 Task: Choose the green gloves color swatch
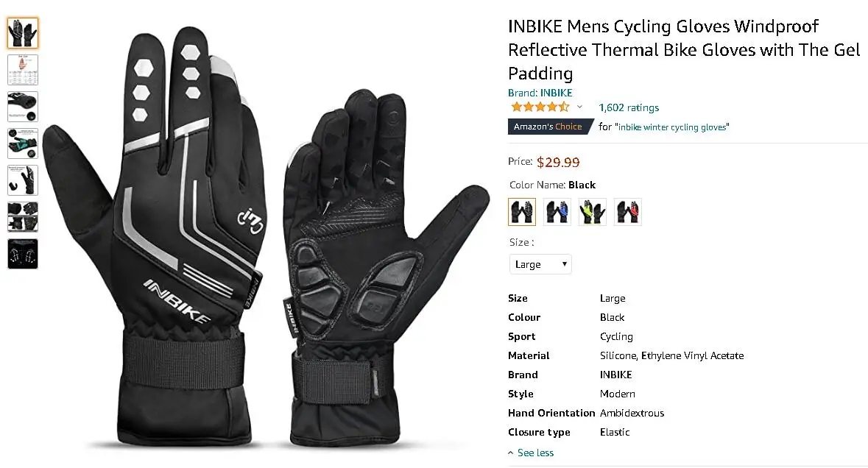(x=593, y=212)
